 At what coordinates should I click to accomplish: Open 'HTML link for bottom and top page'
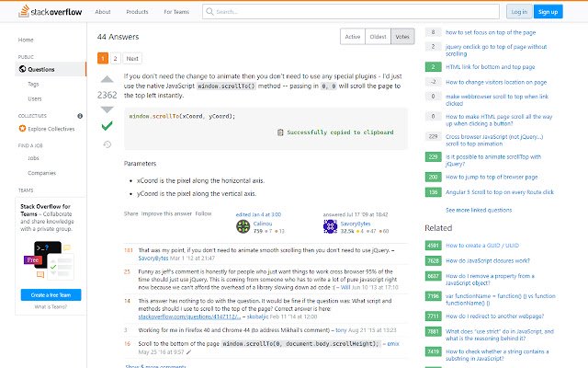(490, 67)
